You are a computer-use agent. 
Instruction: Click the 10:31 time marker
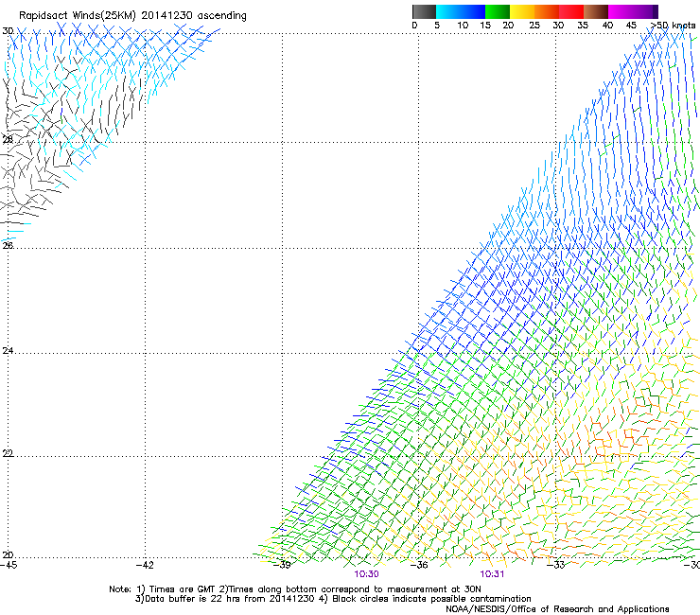coord(492,574)
